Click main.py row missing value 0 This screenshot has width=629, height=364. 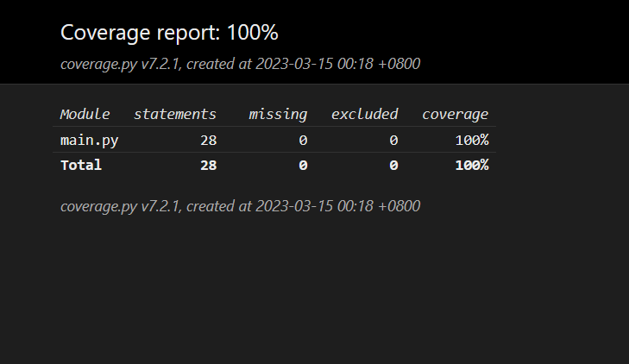pyautogui.click(x=303, y=140)
